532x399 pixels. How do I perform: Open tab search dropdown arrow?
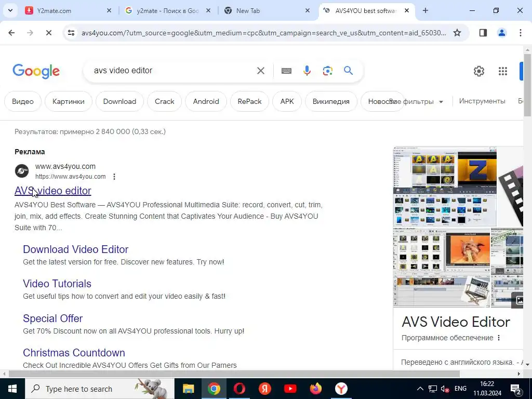[10, 10]
